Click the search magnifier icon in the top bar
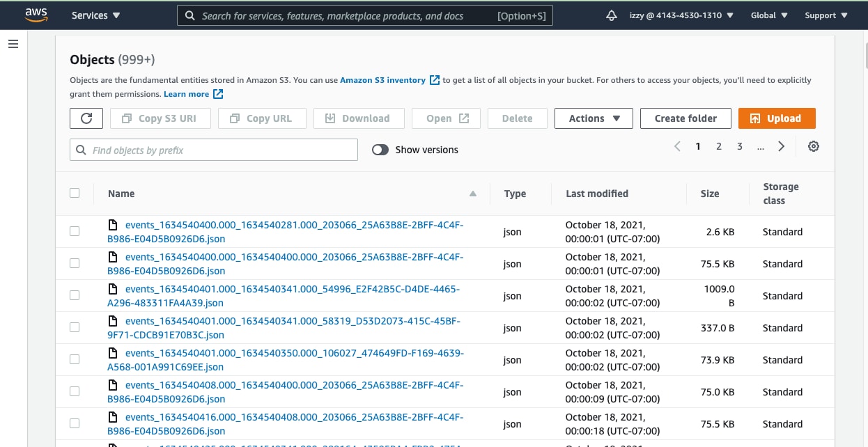This screenshot has width=868, height=447. click(190, 15)
